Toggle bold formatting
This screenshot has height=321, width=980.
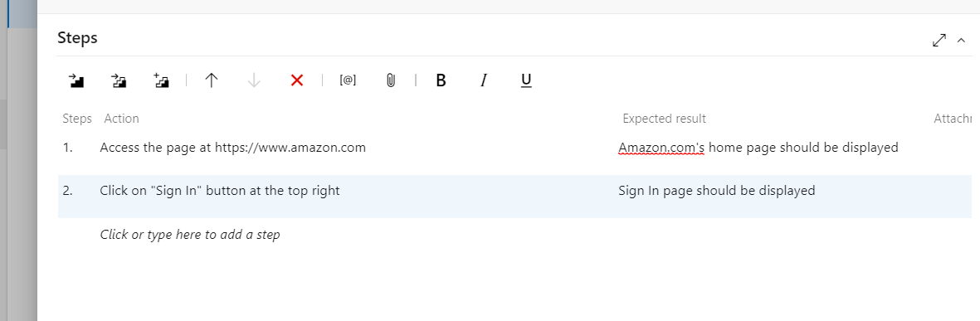441,80
